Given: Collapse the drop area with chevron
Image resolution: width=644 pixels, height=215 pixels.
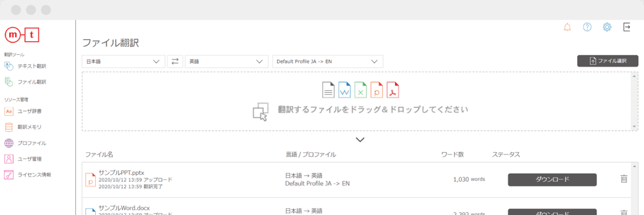Looking at the screenshot, I should (x=360, y=140).
